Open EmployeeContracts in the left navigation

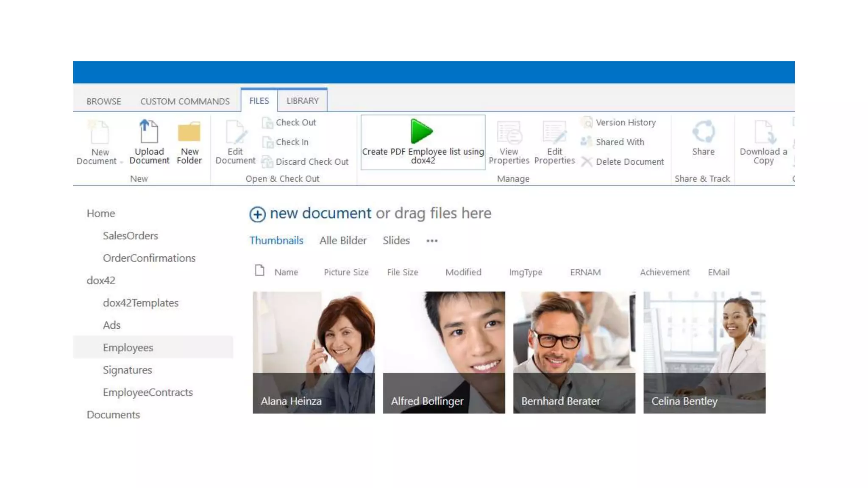(147, 392)
